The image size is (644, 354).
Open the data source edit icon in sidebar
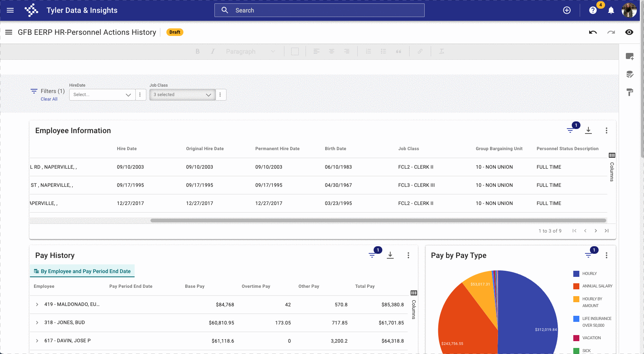(630, 74)
